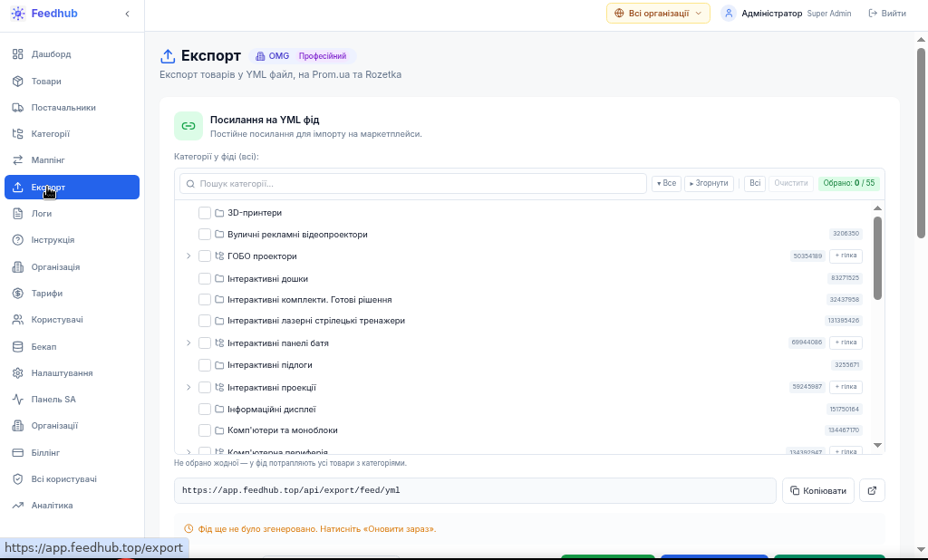
Task: Select all categories with Всі button
Action: [755, 184]
